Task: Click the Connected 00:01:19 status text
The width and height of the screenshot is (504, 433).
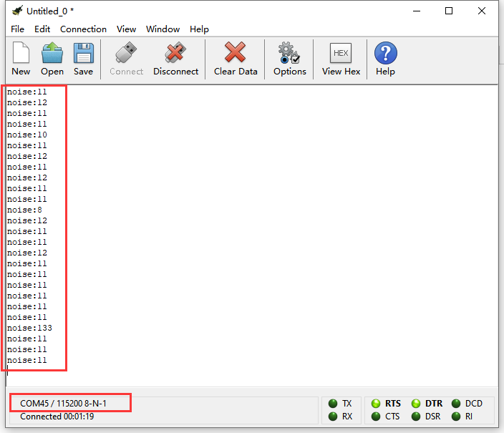Action: pos(57,417)
